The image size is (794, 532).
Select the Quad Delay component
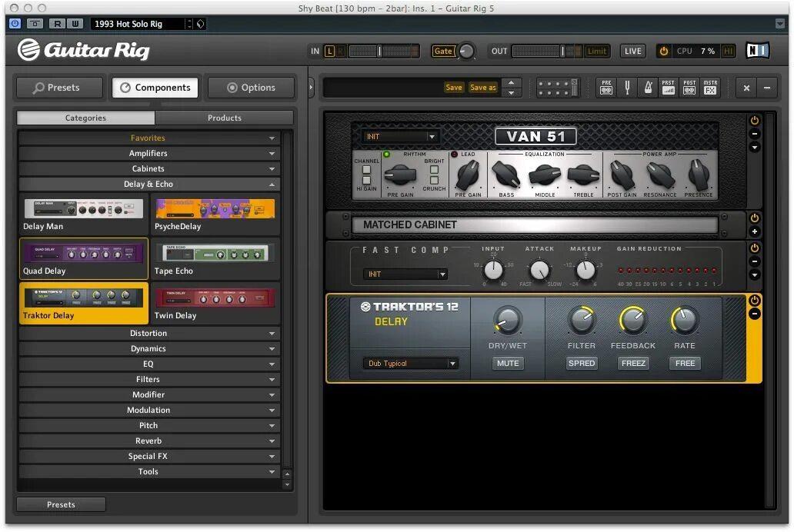pos(84,258)
